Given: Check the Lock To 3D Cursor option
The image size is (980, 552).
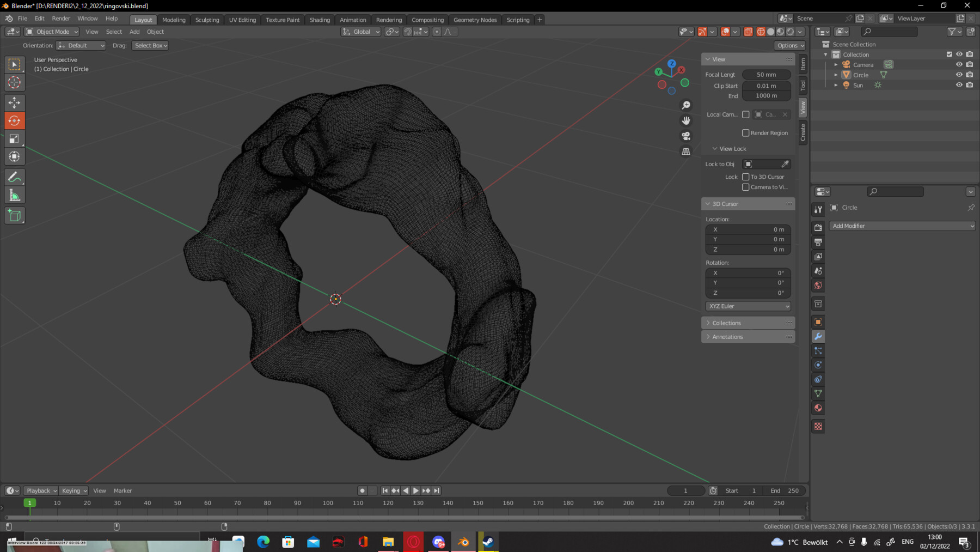Looking at the screenshot, I should pos(746,177).
